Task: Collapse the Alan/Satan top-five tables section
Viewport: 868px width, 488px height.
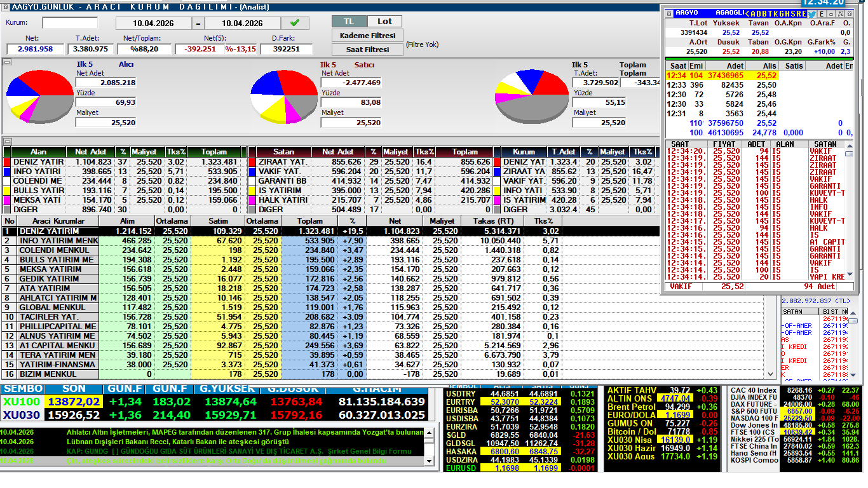Action: (x=6, y=142)
